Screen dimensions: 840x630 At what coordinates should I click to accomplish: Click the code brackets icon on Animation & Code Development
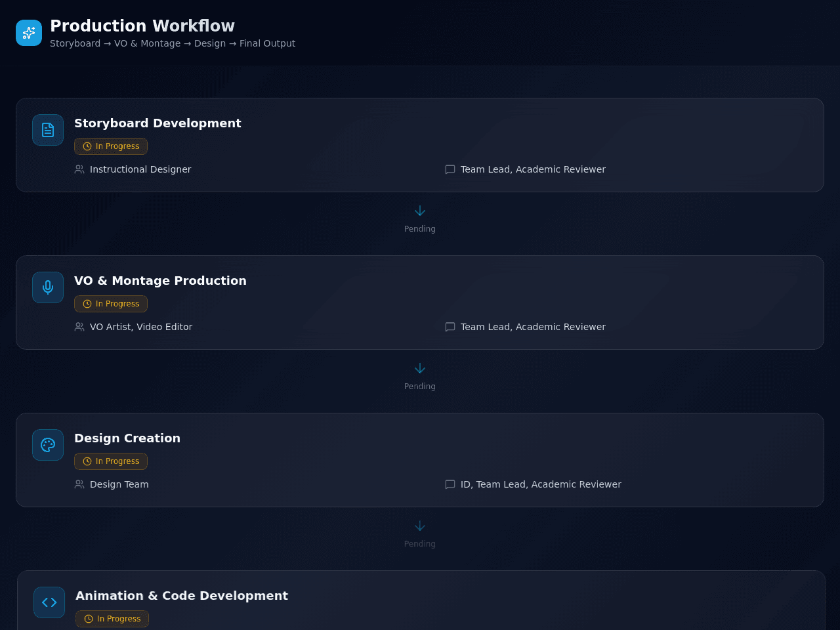[x=49, y=602]
